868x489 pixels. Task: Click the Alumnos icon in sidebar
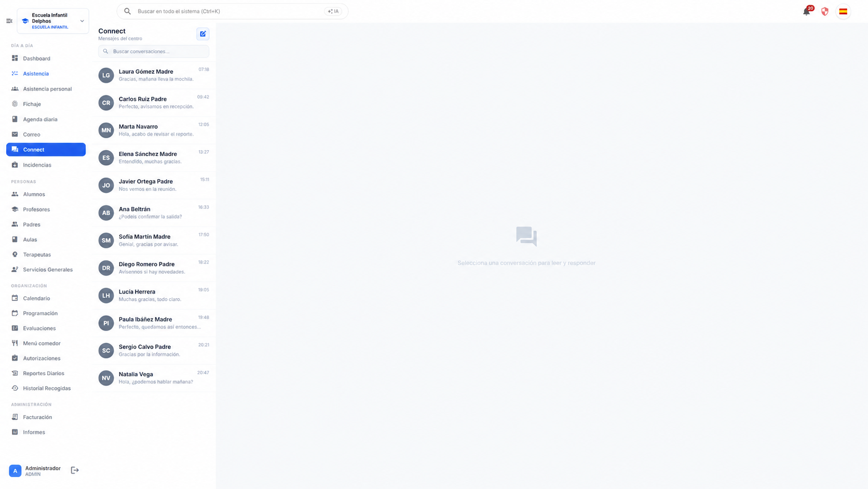coord(15,194)
